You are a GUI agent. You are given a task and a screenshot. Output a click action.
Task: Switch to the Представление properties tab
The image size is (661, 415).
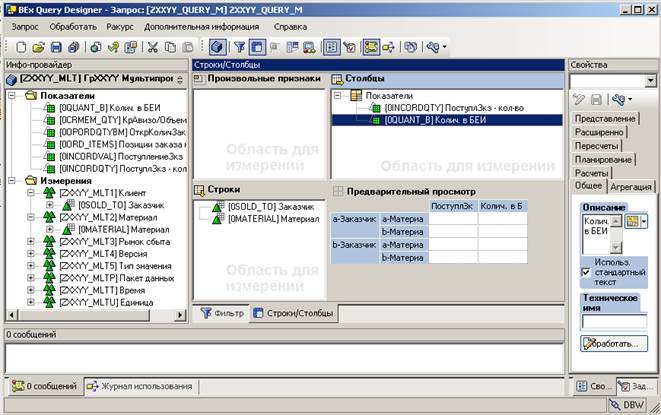(x=605, y=119)
